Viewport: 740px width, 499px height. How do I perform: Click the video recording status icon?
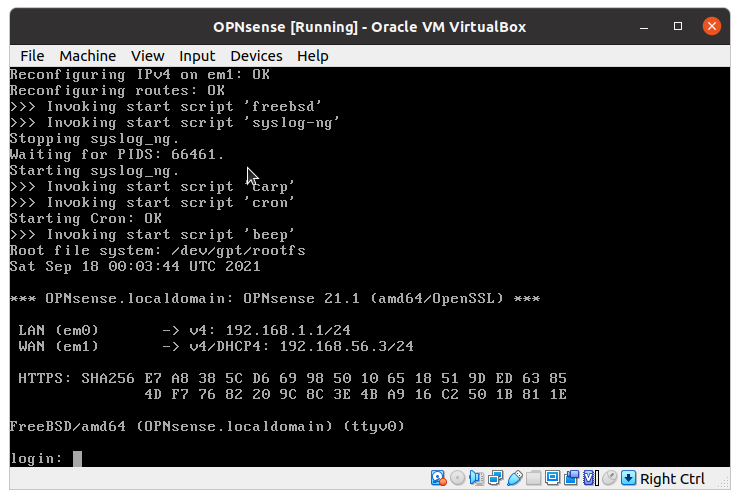coord(571,478)
